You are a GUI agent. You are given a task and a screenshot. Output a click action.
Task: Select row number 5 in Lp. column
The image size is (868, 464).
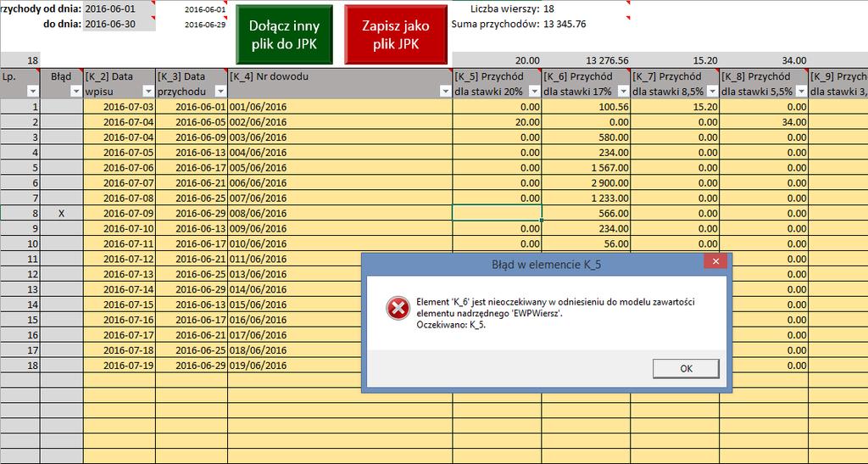click(x=20, y=168)
